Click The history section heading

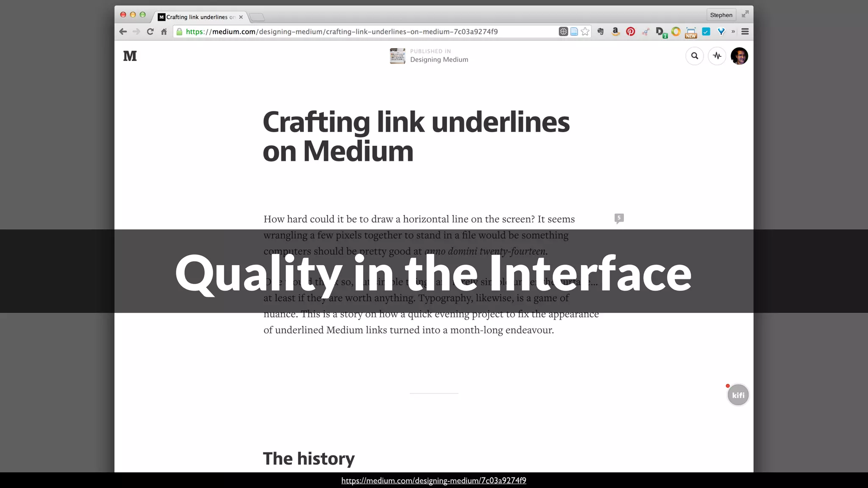[x=309, y=458]
